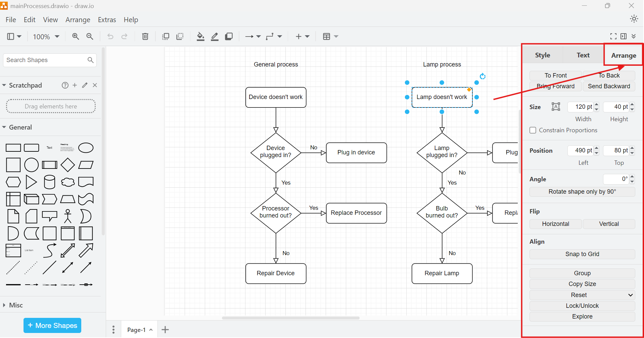Toggle Fullscreen mode icon at top right

(613, 36)
